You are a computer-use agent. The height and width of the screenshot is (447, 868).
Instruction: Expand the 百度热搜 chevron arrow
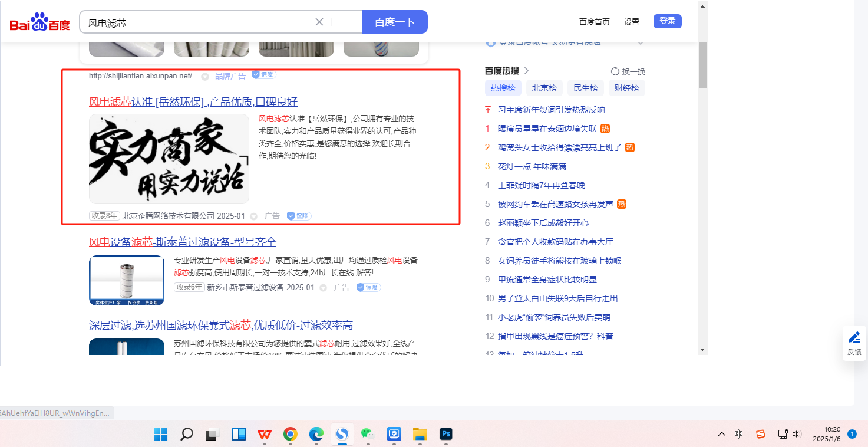(x=527, y=71)
